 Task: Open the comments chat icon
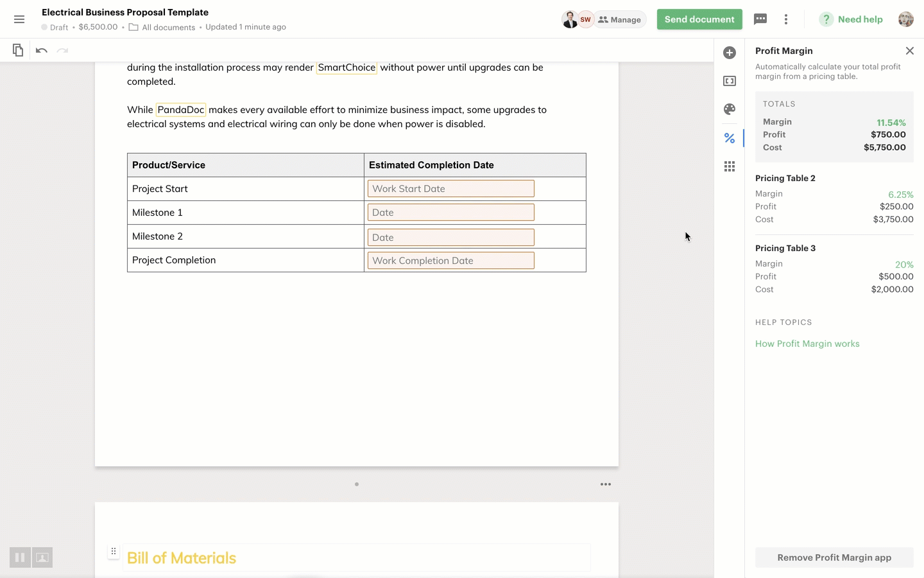760,19
